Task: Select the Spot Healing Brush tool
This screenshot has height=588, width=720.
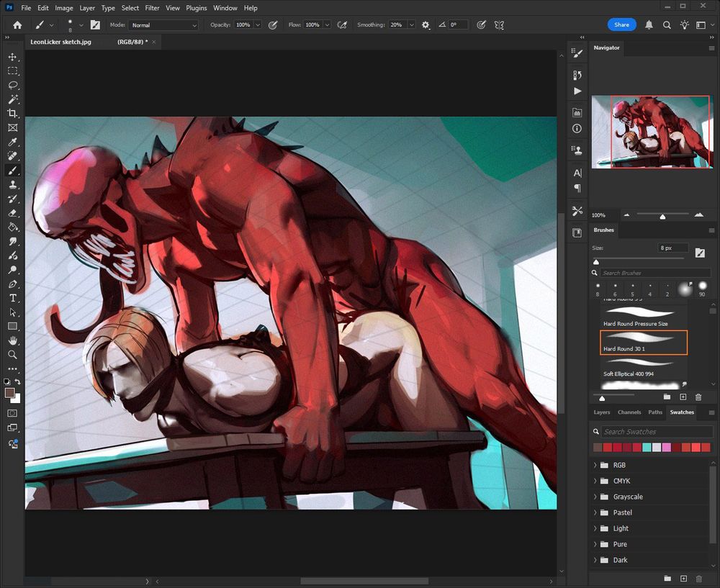Action: click(12, 156)
